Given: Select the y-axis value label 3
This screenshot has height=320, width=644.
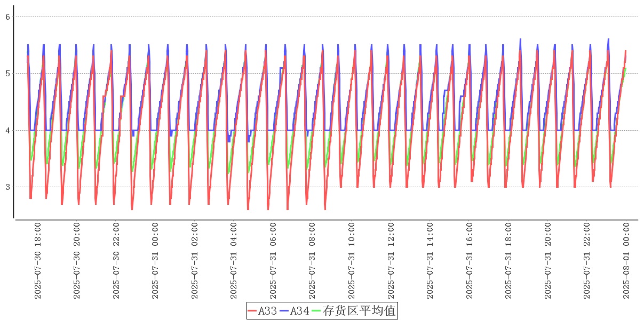Looking at the screenshot, I should pyautogui.click(x=7, y=187).
